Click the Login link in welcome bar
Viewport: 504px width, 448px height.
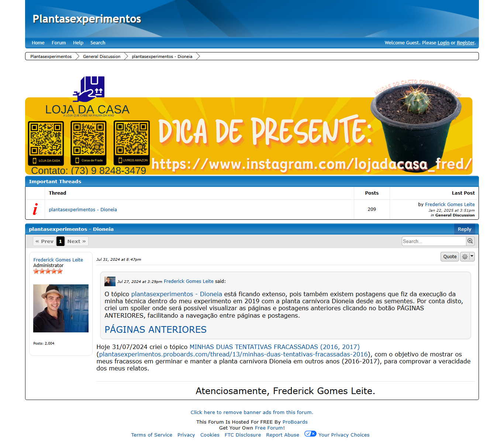[x=443, y=43]
